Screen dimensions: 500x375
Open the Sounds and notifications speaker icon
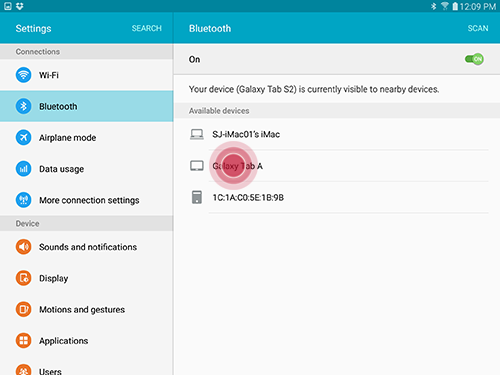[23, 247]
